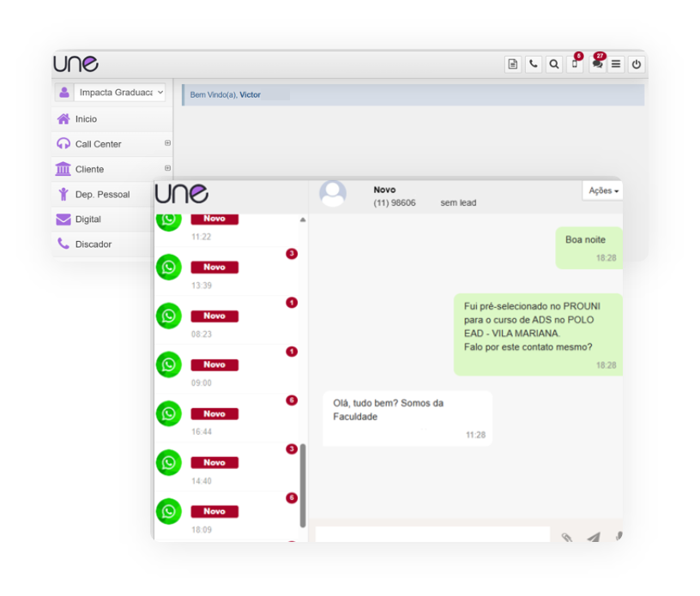The image size is (700, 596).
Task: Open the document icon in top toolbar
Action: (513, 64)
